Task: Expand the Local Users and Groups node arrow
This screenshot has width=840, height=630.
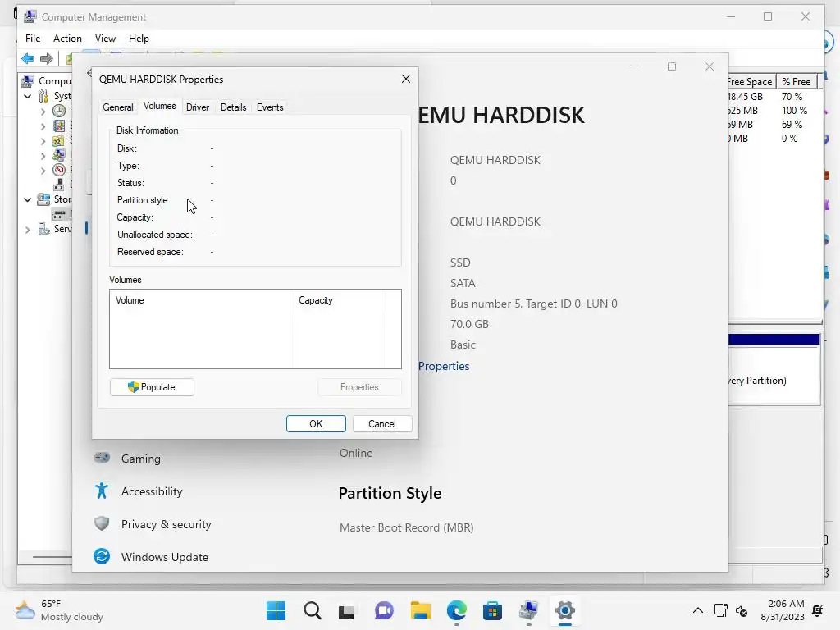Action: (x=43, y=155)
